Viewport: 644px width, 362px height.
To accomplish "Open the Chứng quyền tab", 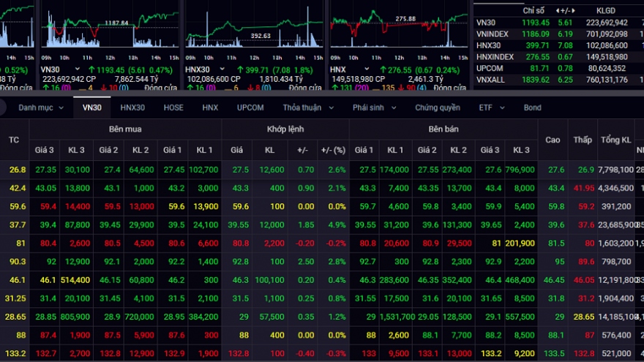I will (438, 108).
